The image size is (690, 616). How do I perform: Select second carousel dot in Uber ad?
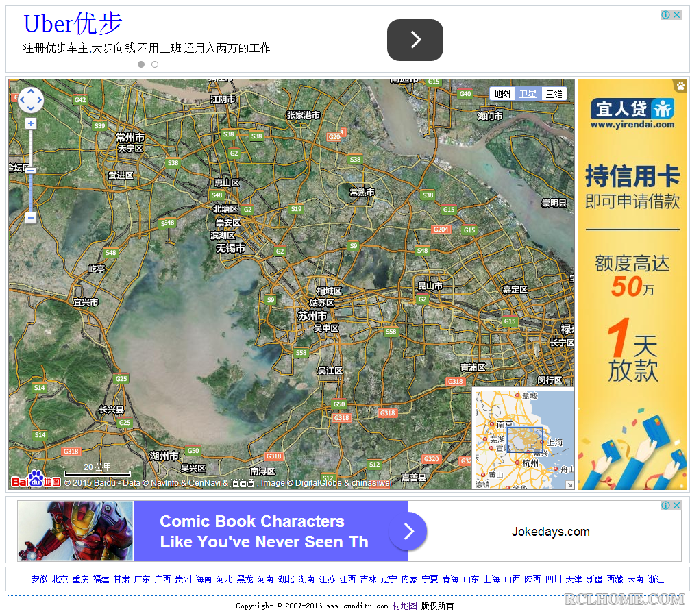click(x=155, y=64)
